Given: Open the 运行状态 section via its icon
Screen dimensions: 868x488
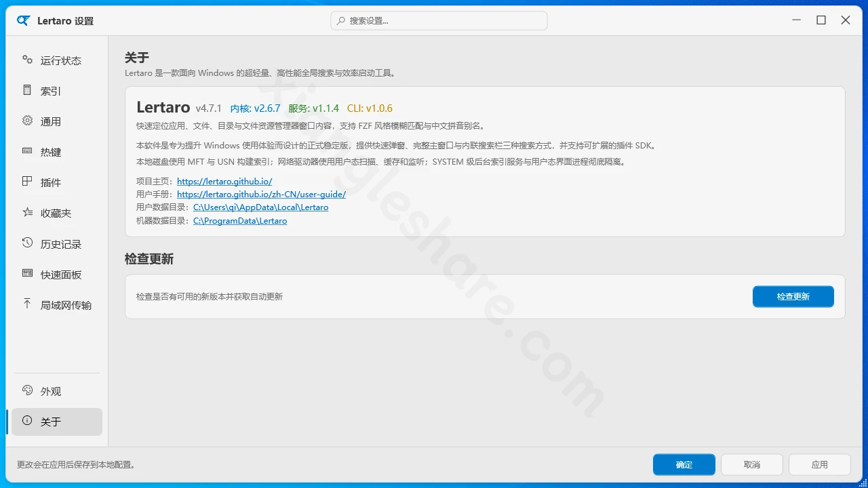Looking at the screenshot, I should [x=27, y=60].
